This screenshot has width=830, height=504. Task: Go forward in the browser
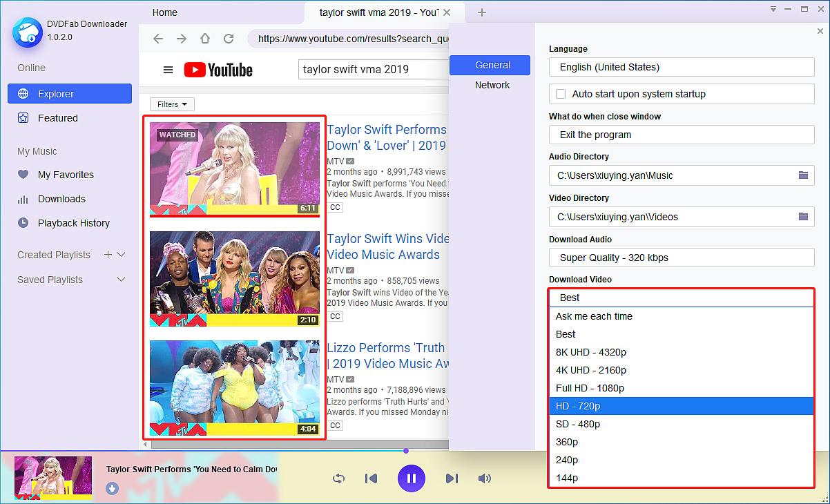(182, 39)
